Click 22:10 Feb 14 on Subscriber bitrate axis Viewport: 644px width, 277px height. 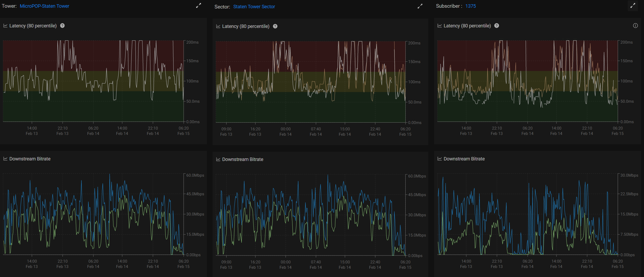pyautogui.click(x=587, y=264)
